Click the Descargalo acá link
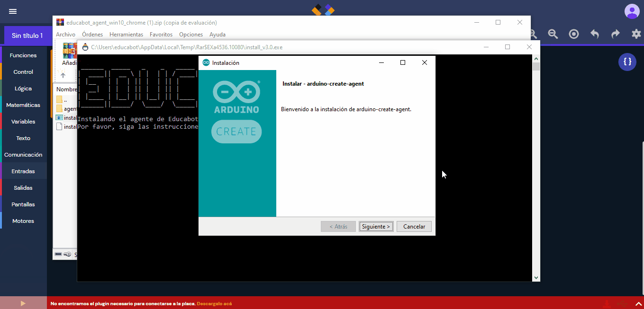Viewport: 644px width, 309px height. pyautogui.click(x=214, y=303)
